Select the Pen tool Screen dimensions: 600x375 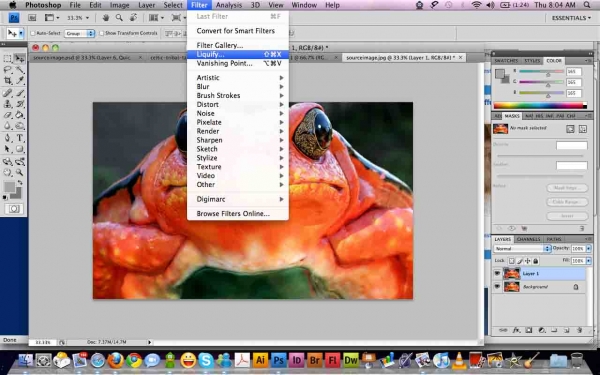(7, 138)
